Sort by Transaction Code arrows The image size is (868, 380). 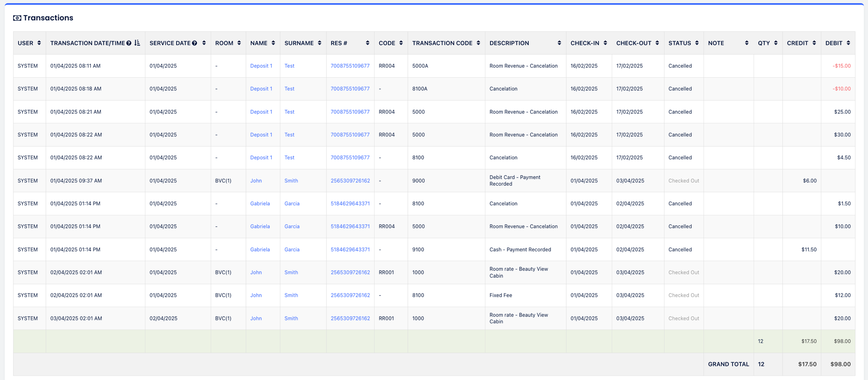coord(478,43)
